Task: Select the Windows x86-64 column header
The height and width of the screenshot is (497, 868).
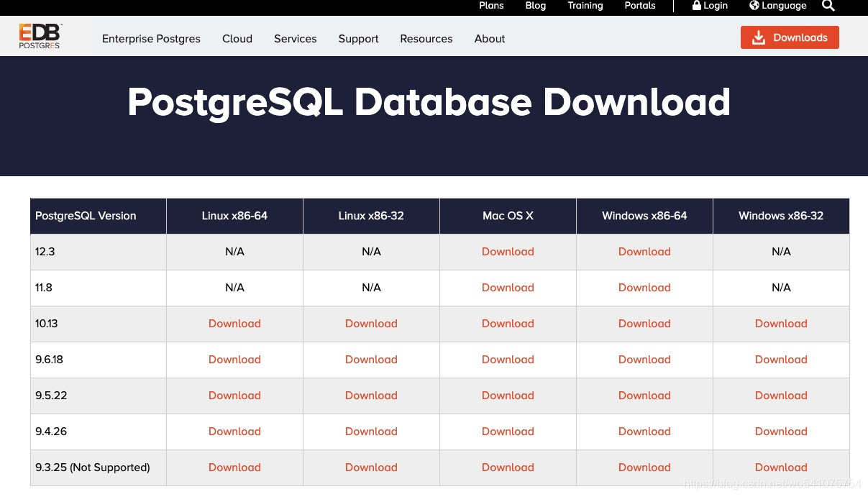Action: click(644, 216)
